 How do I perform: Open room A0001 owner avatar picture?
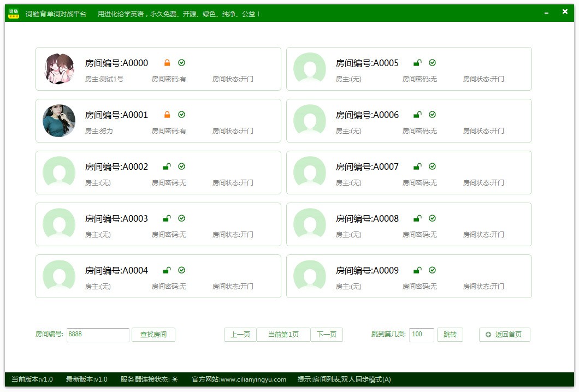59,121
